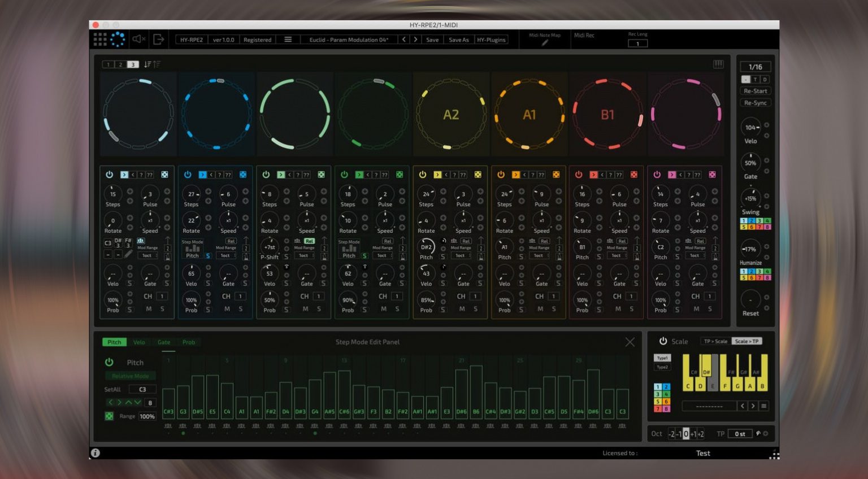This screenshot has width=868, height=479.
Task: Select the Velo tab in Step Mode Edit Panel
Action: coord(139,342)
